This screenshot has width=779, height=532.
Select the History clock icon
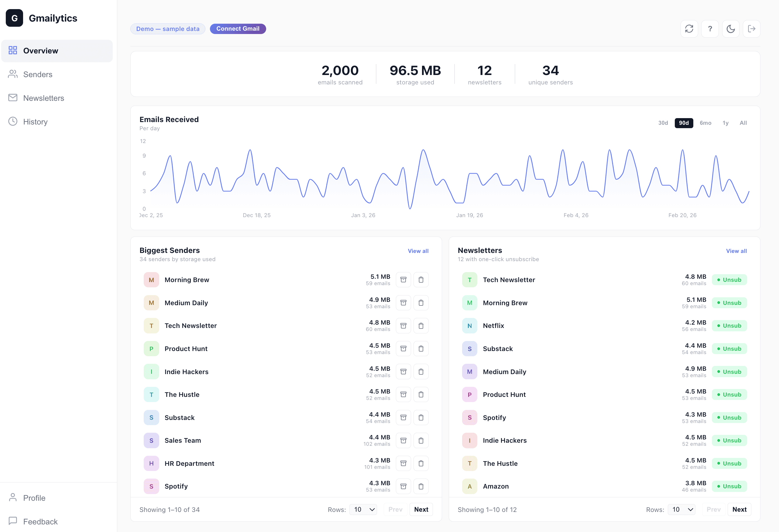coord(13,121)
